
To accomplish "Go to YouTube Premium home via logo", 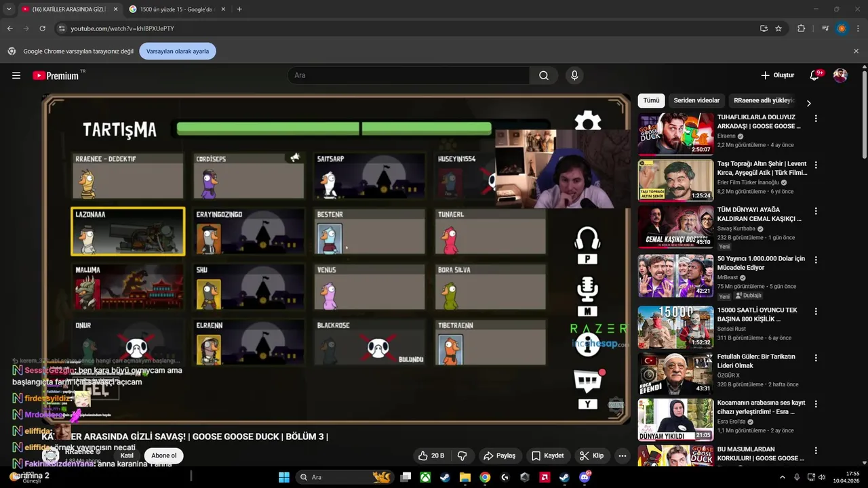I will [56, 75].
